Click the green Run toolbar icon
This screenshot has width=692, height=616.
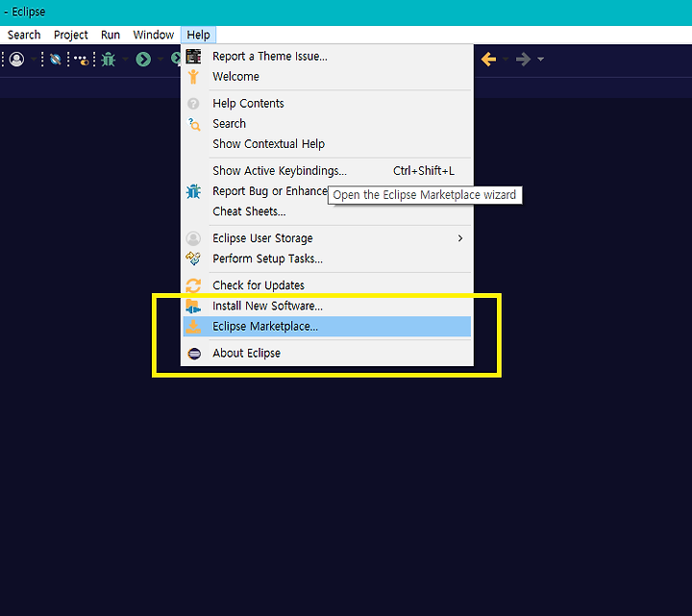pyautogui.click(x=143, y=60)
